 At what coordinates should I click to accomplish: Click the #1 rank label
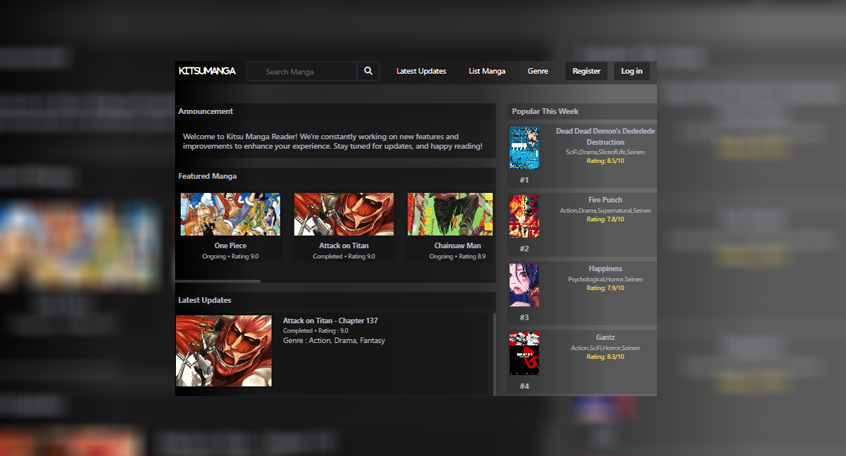(524, 180)
